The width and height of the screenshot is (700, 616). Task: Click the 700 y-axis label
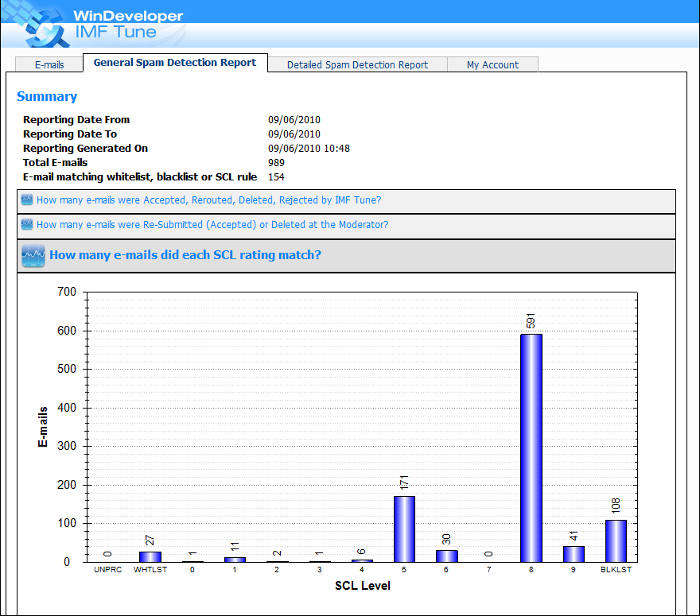pos(67,292)
